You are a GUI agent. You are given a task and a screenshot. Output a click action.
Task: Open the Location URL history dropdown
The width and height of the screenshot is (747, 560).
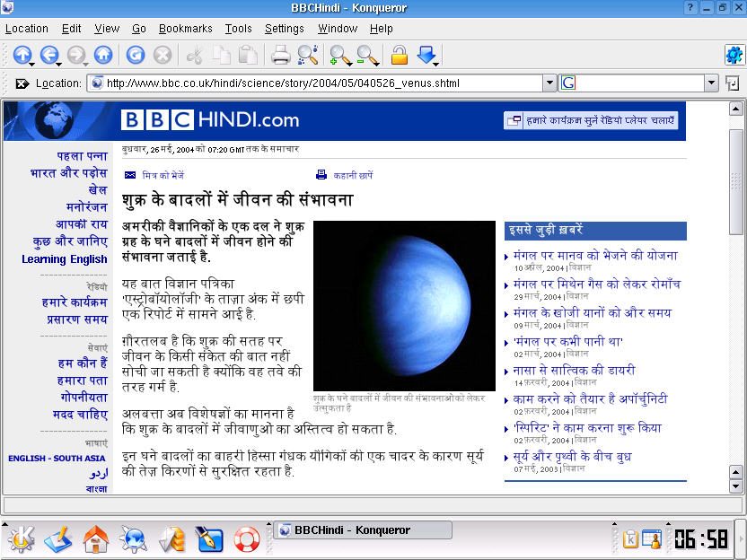pos(549,83)
